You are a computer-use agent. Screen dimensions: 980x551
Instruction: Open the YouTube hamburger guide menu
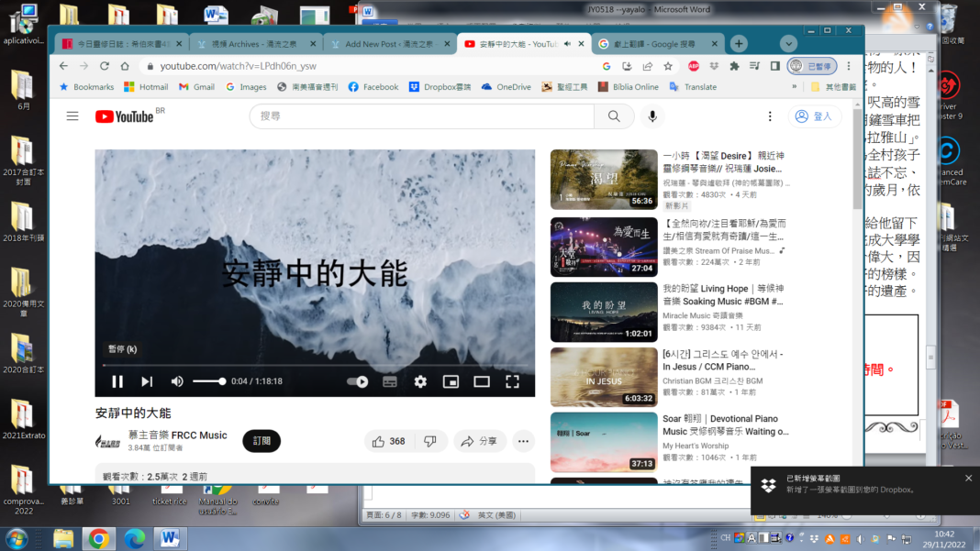72,116
